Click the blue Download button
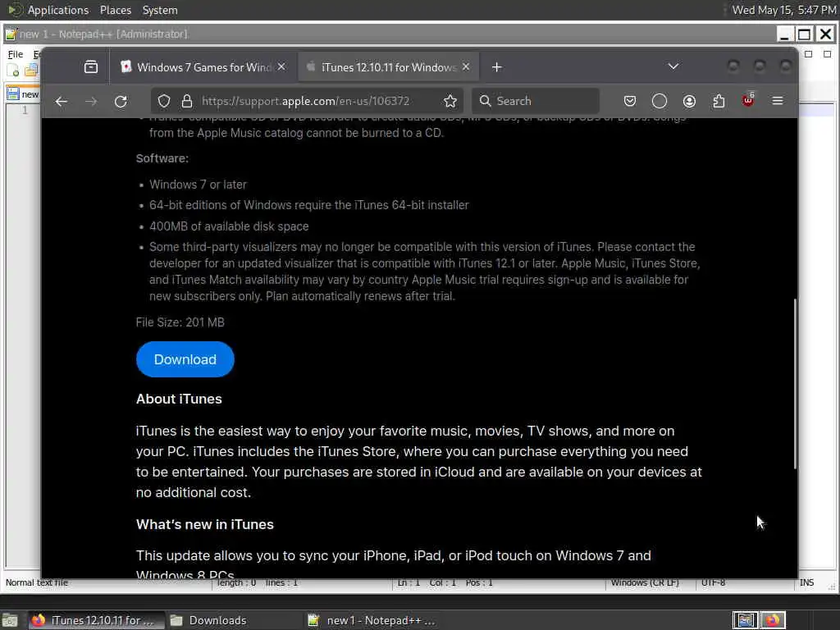The image size is (840, 630). coord(185,359)
